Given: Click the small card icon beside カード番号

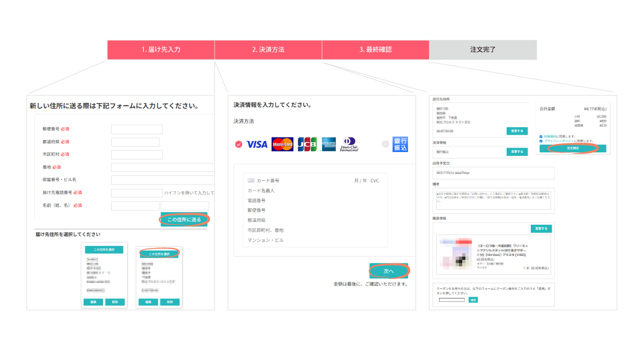Looking at the screenshot, I should coord(251,181).
